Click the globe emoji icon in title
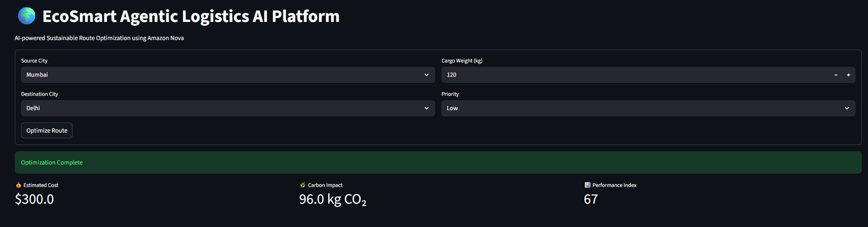This screenshot has height=227, width=868. 27,16
